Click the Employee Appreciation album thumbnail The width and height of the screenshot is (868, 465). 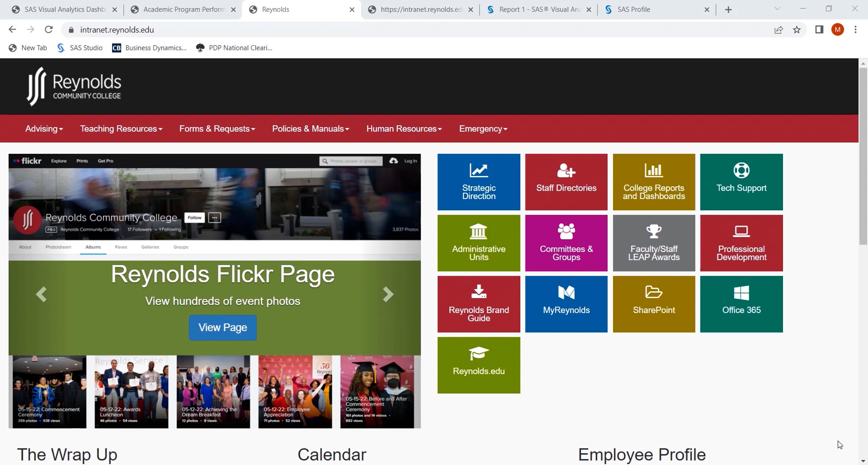click(x=295, y=392)
